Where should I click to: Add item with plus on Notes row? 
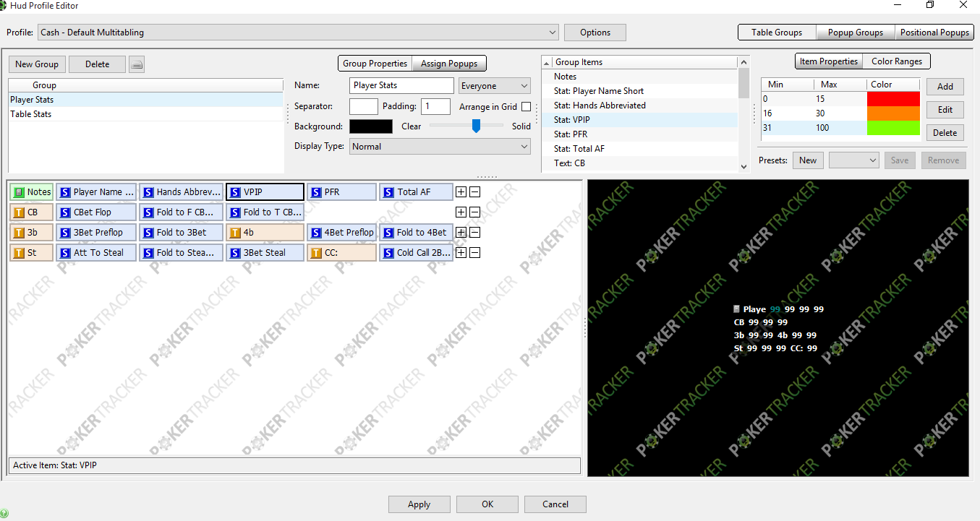461,192
